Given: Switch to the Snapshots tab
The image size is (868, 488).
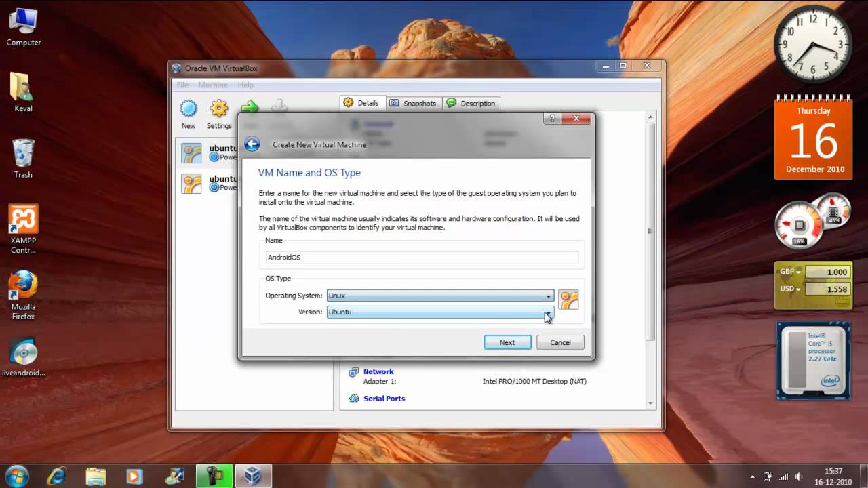Looking at the screenshot, I should (414, 104).
